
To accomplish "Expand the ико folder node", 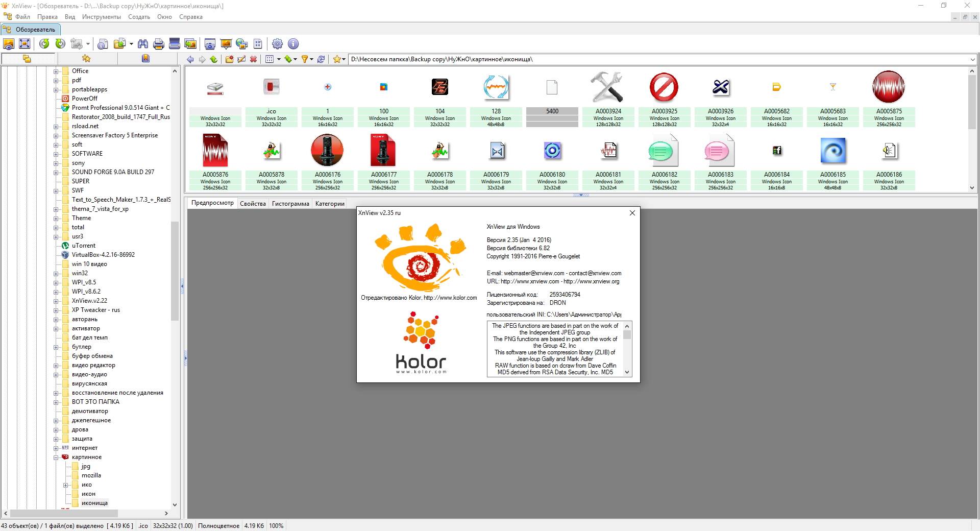I will [66, 485].
